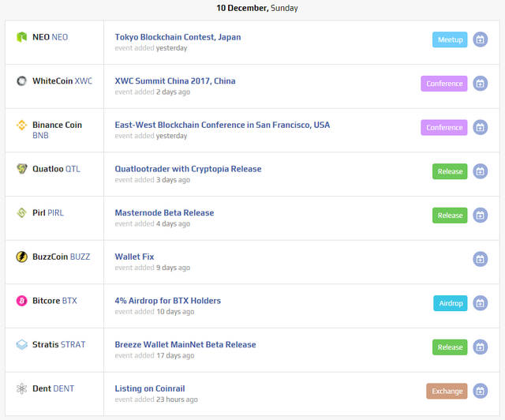Click the Pirl coin logo icon
Screen dimensions: 505x420
pyautogui.click(x=21, y=212)
